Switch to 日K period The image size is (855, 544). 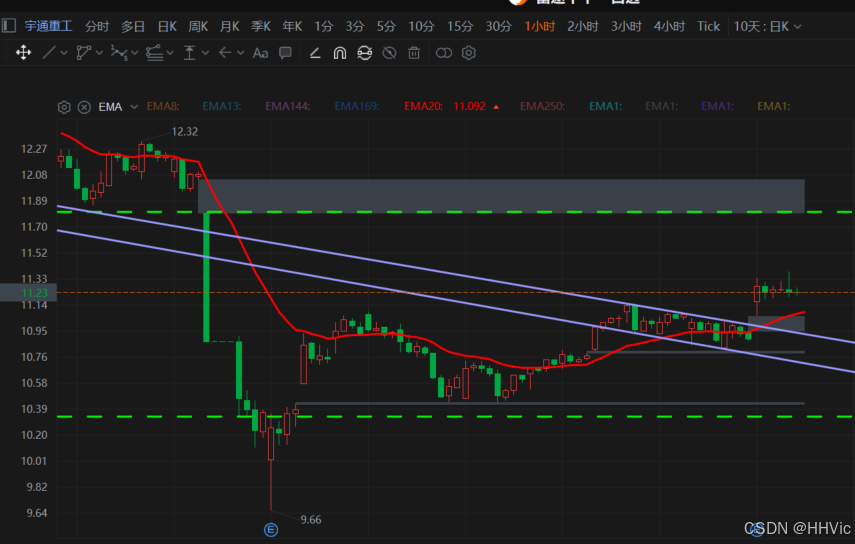167,26
